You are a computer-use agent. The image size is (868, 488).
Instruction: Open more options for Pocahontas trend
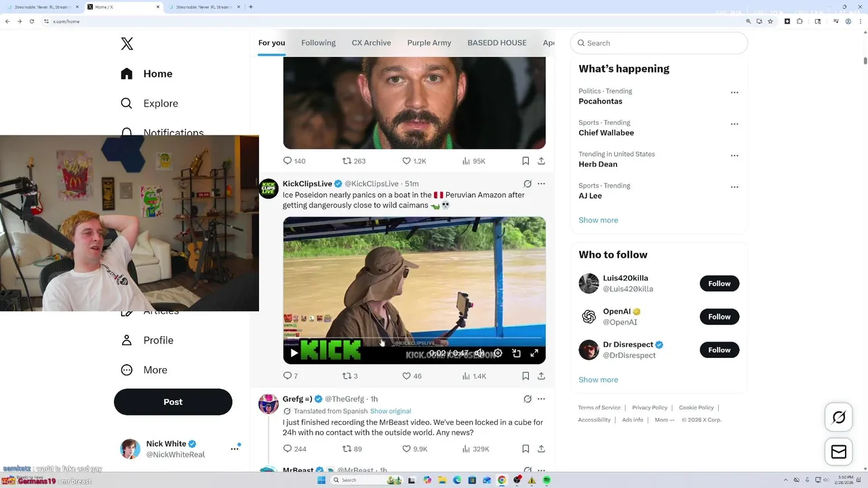click(x=734, y=92)
